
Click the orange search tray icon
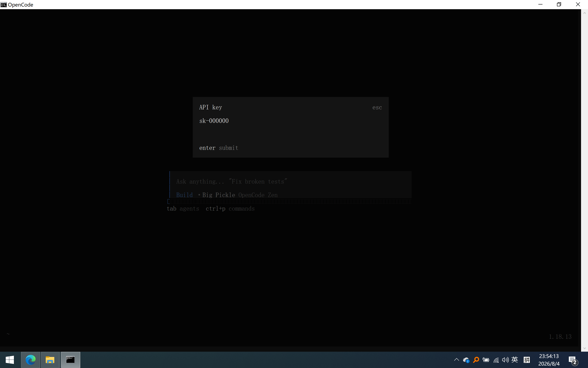[x=476, y=360]
